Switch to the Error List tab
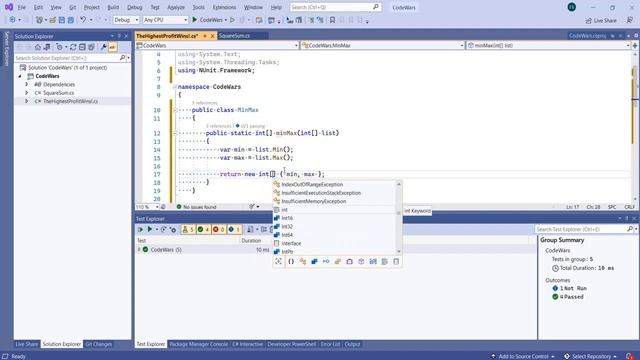This screenshot has height=360, width=640. click(330, 344)
